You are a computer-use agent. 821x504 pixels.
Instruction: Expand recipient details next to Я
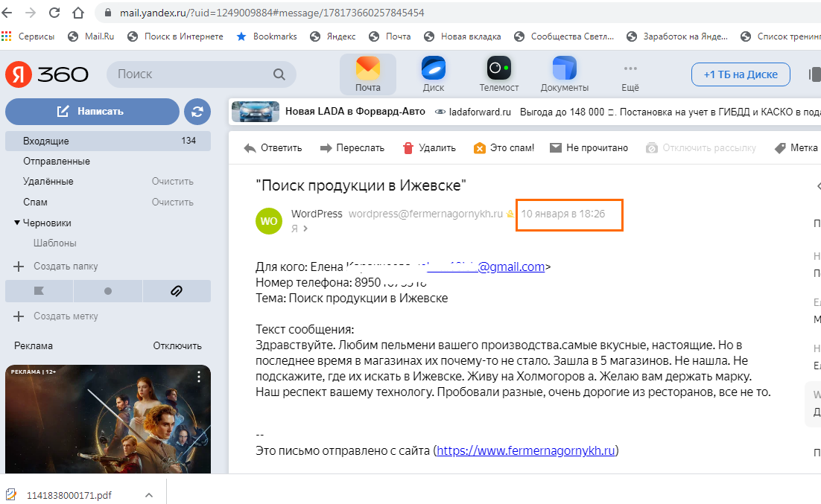tap(305, 229)
